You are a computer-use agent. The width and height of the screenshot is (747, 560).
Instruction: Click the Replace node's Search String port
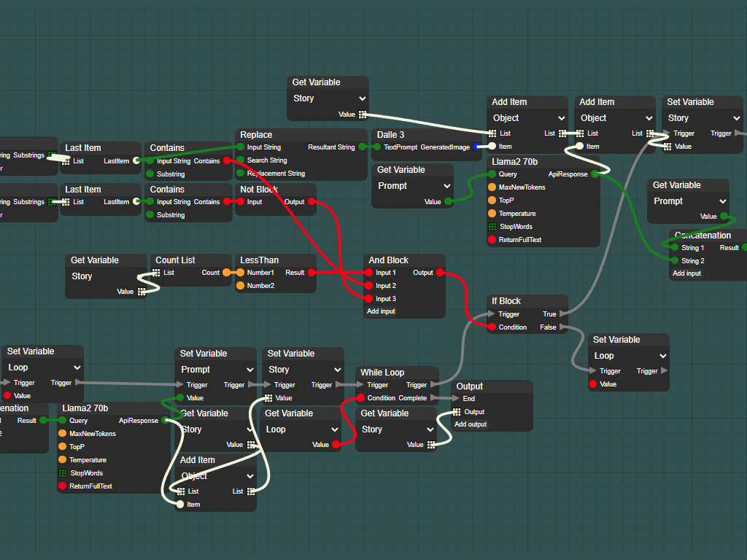point(240,160)
